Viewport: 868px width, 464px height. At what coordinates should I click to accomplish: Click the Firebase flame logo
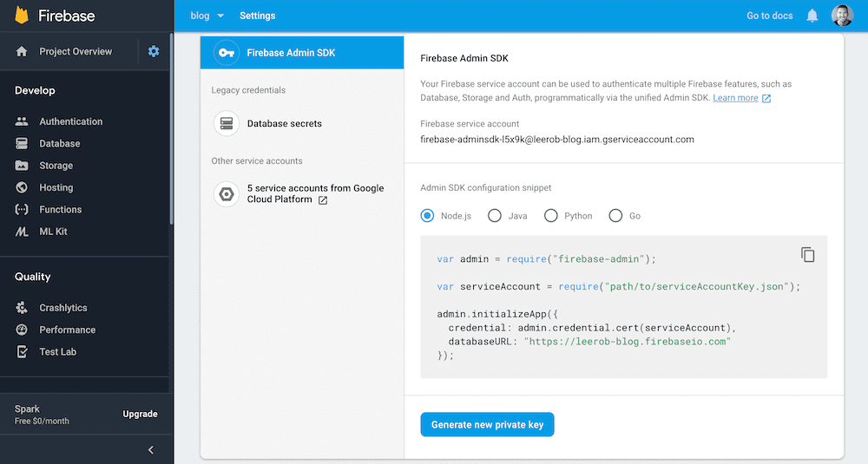(22, 15)
